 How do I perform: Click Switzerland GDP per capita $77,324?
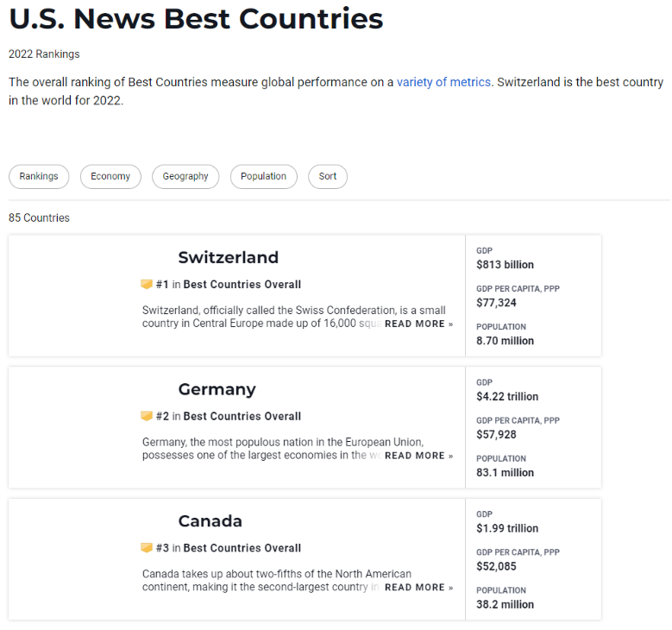496,303
